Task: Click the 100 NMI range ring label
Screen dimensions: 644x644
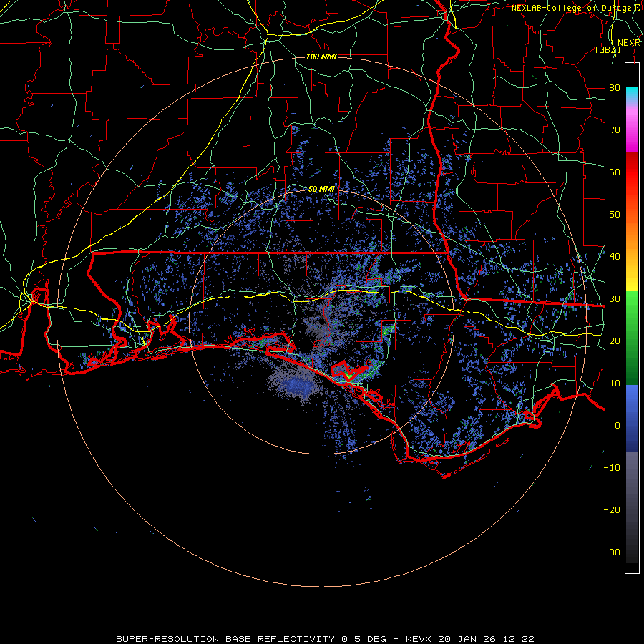Action: coord(321,57)
